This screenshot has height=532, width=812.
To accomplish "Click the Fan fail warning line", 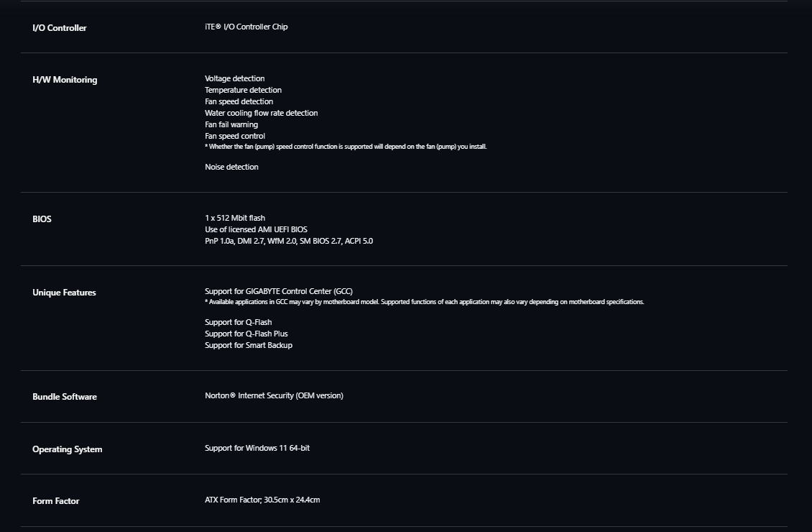I will (231, 125).
